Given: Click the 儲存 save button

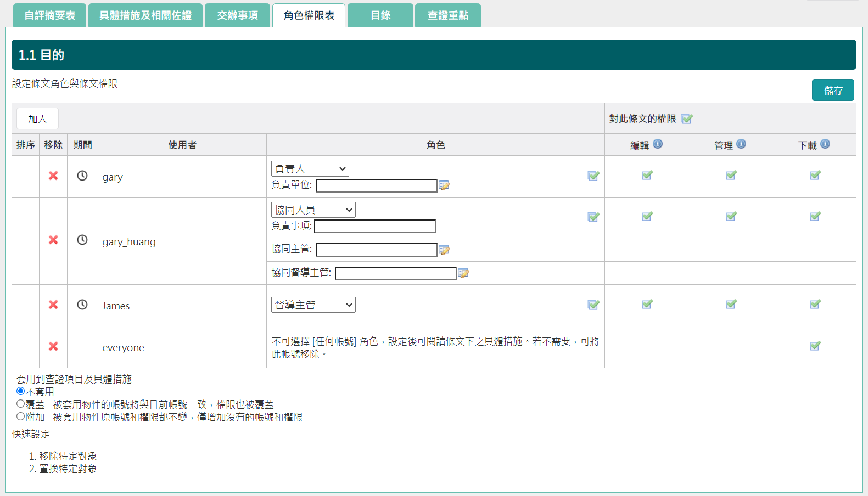Looking at the screenshot, I should [x=833, y=91].
